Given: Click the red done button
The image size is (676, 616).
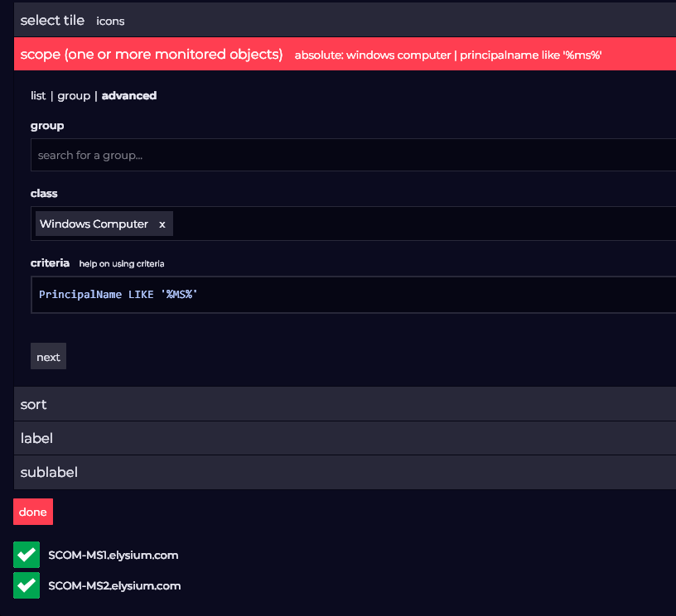Looking at the screenshot, I should pos(33,512).
